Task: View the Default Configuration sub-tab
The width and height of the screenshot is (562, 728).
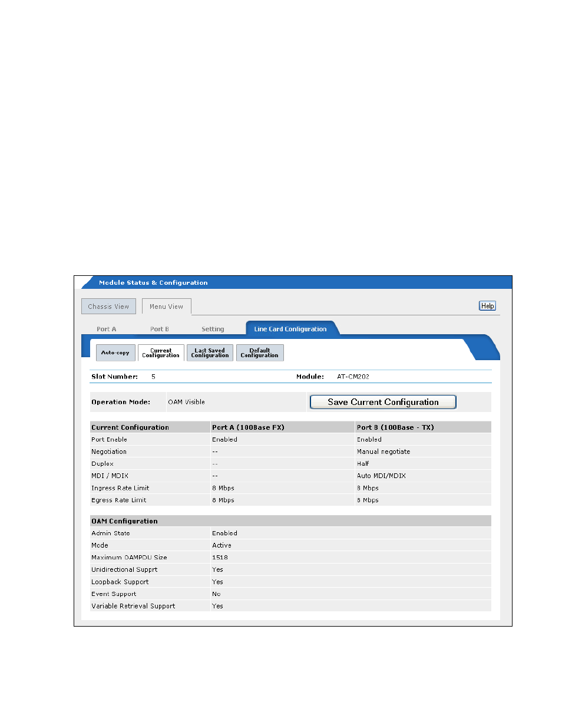Action: pyautogui.click(x=259, y=353)
